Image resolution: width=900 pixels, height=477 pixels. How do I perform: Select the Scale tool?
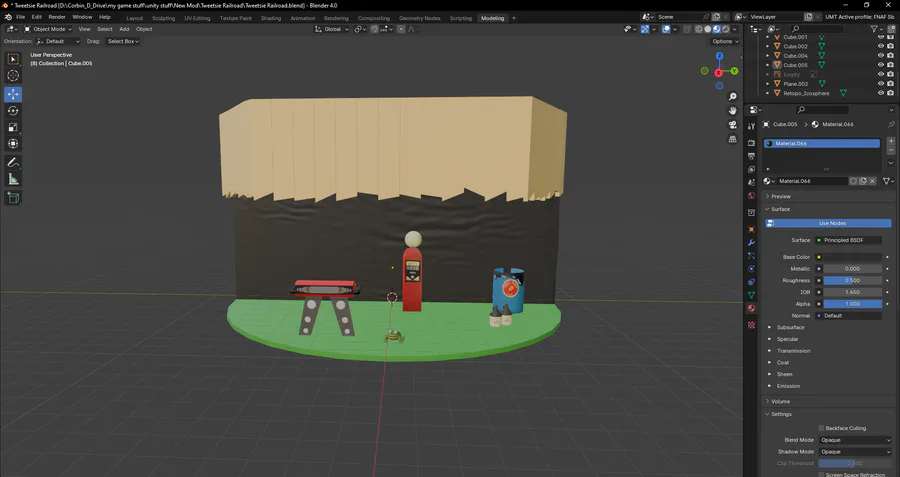(x=13, y=127)
